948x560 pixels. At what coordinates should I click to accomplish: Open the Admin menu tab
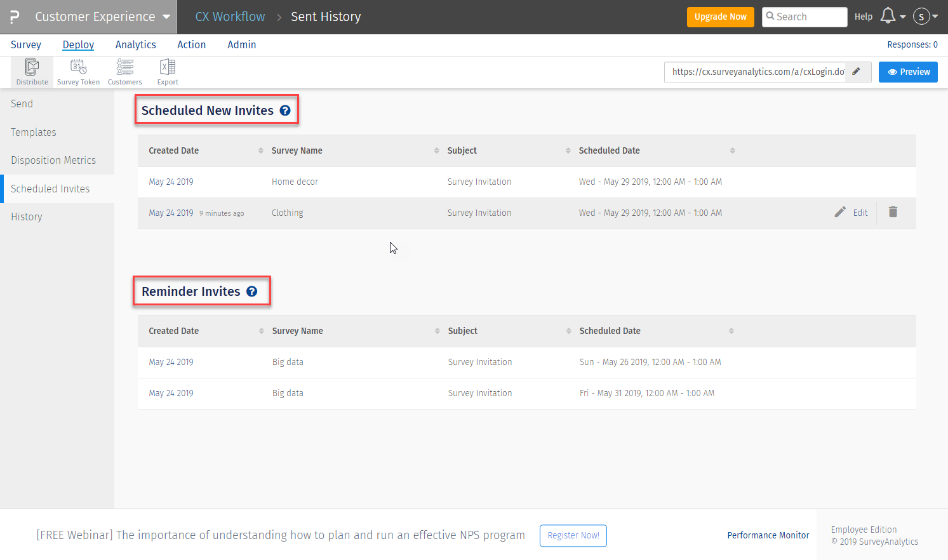coord(241,44)
